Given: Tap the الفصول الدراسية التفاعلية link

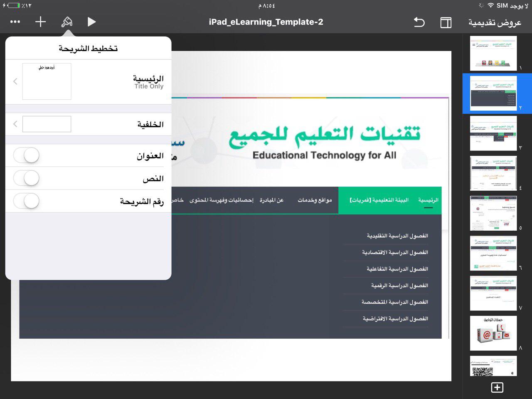Looking at the screenshot, I should [397, 269].
